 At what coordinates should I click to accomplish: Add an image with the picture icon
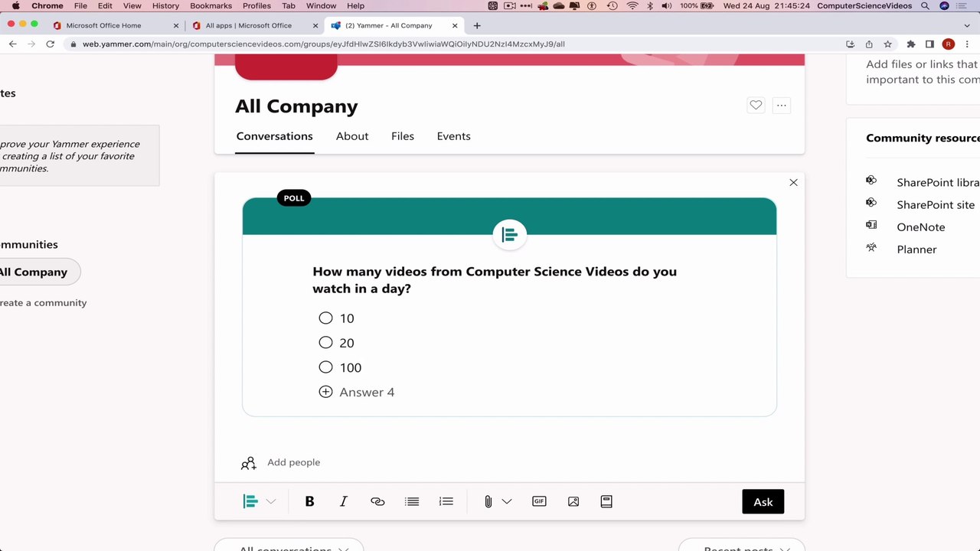573,501
